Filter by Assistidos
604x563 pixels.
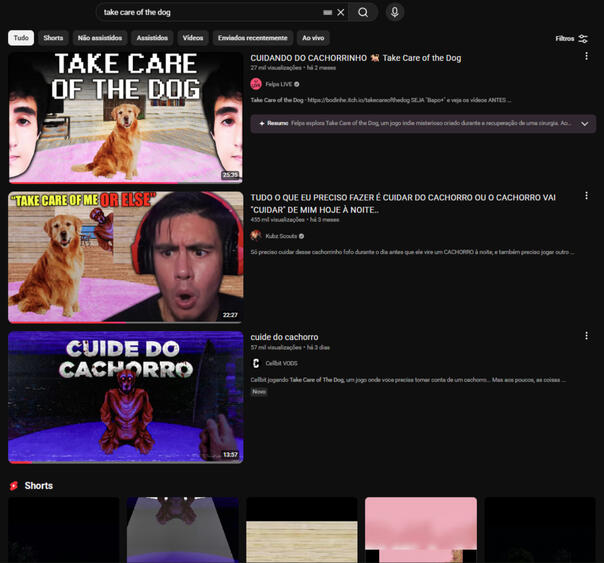(152, 38)
